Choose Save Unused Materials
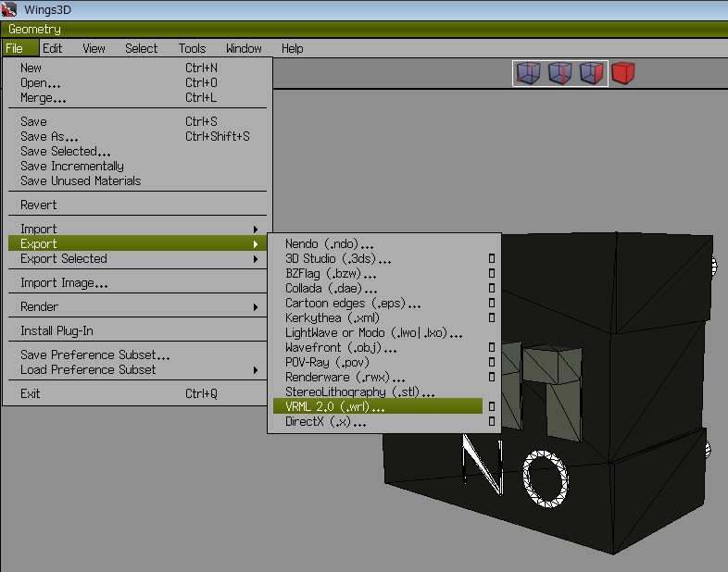 tap(137, 180)
